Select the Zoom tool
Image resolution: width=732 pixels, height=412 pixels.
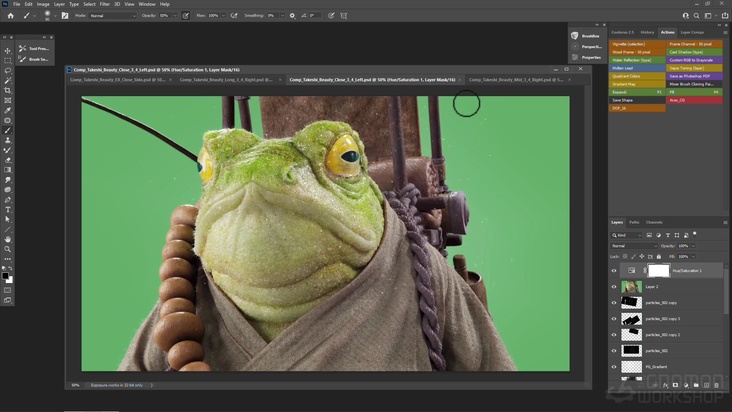[x=7, y=249]
